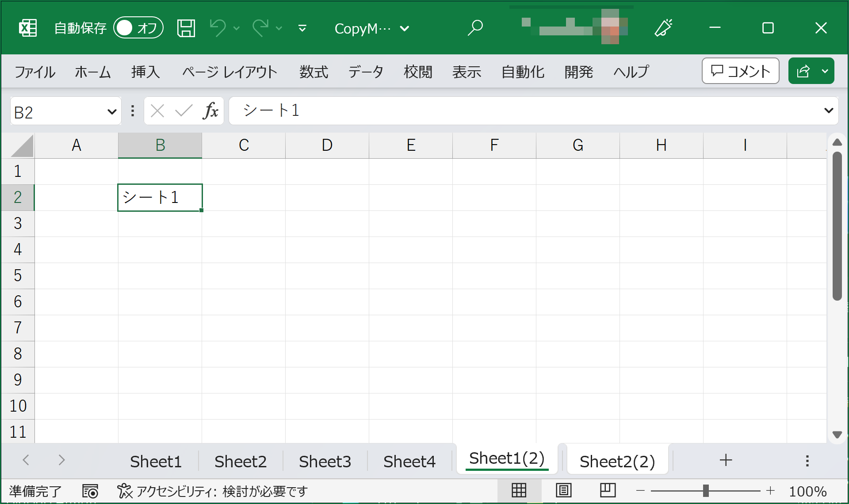This screenshot has height=504, width=849.
Task: Click the Excel app icon in title bar
Action: 28,28
